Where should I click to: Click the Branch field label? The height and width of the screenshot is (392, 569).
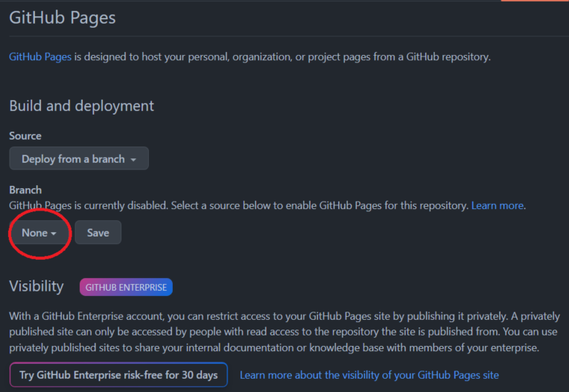25,190
